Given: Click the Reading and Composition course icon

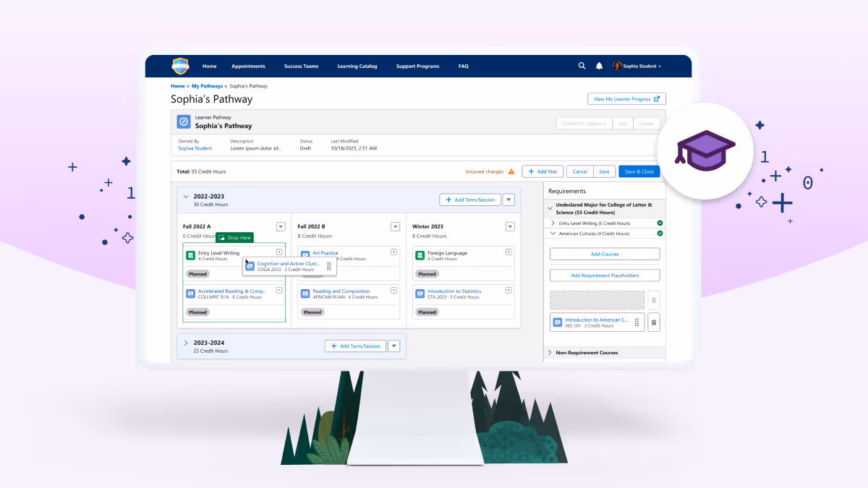Looking at the screenshot, I should (x=306, y=294).
